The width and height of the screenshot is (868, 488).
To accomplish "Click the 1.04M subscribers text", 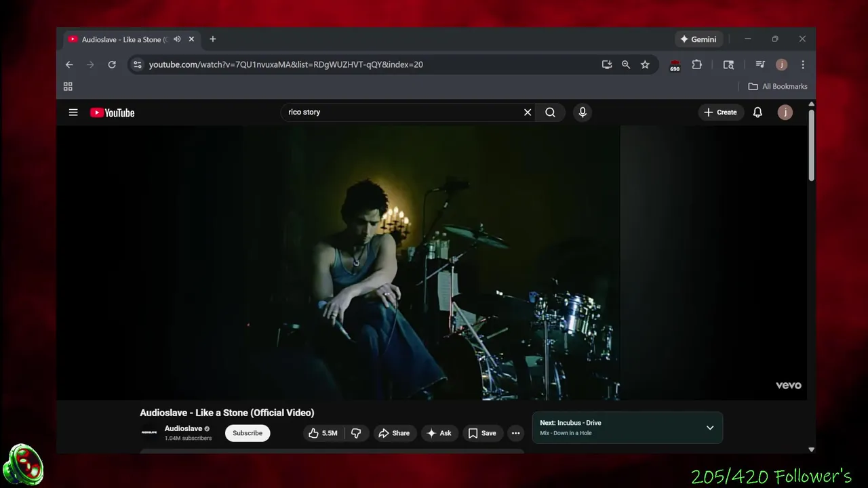I will point(188,439).
